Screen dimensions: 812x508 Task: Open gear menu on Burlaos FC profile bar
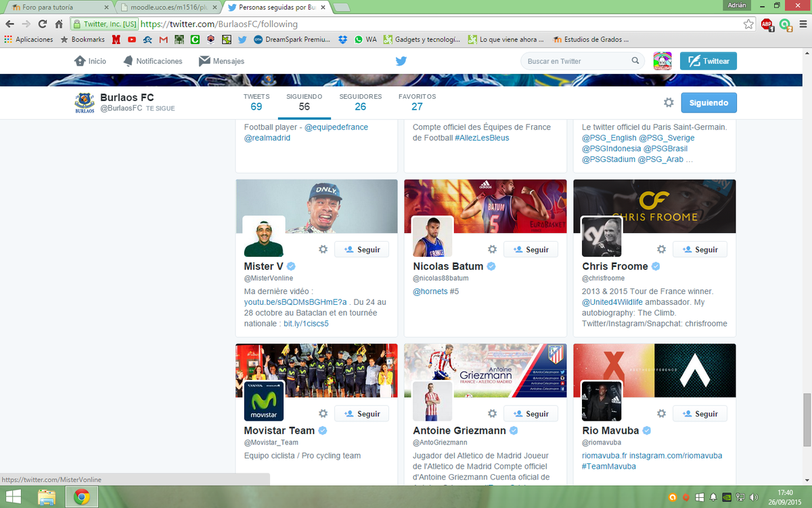click(x=669, y=102)
